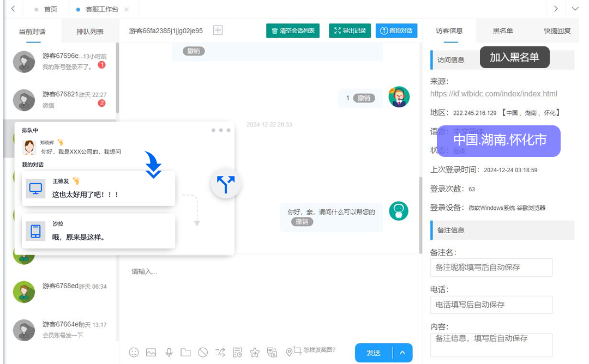589x364 pixels.
Task: Click the 中国.湖南.怀化市 location label
Action: [x=499, y=141]
